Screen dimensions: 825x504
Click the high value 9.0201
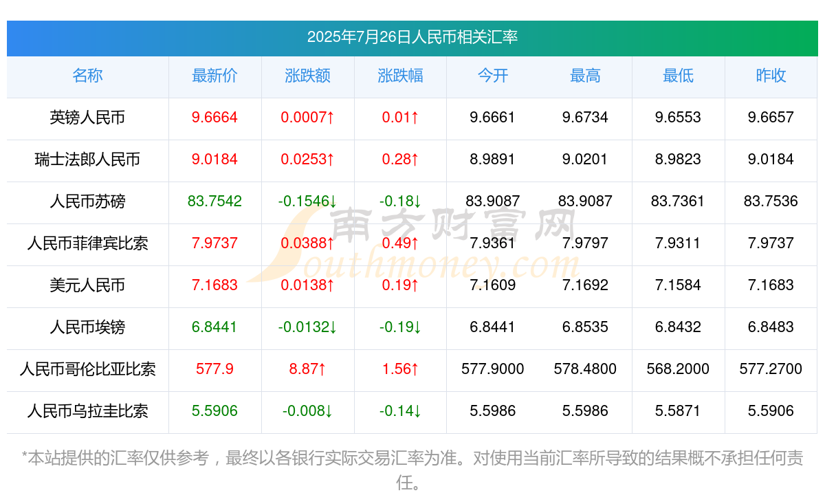[x=586, y=160]
